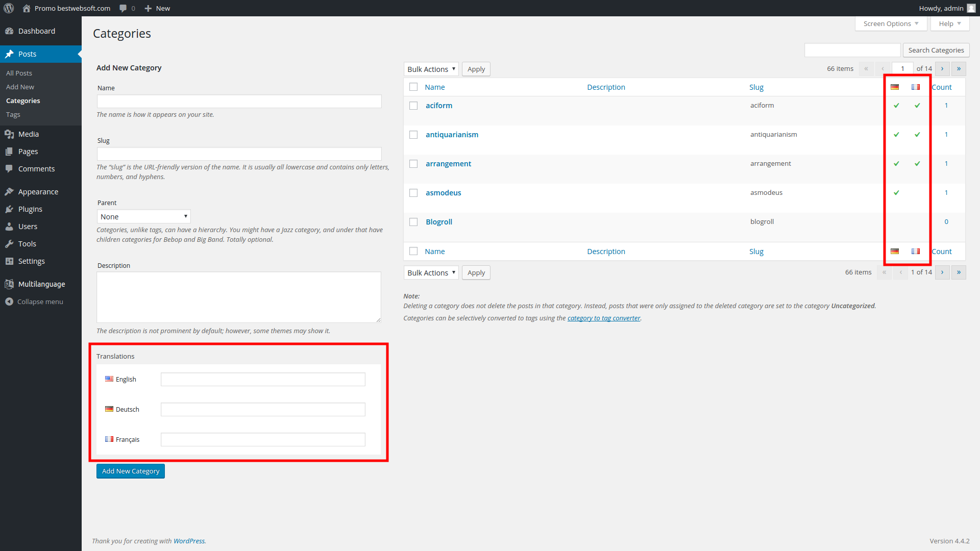Click the Add New Category button
The width and height of the screenshot is (980, 551).
point(131,471)
